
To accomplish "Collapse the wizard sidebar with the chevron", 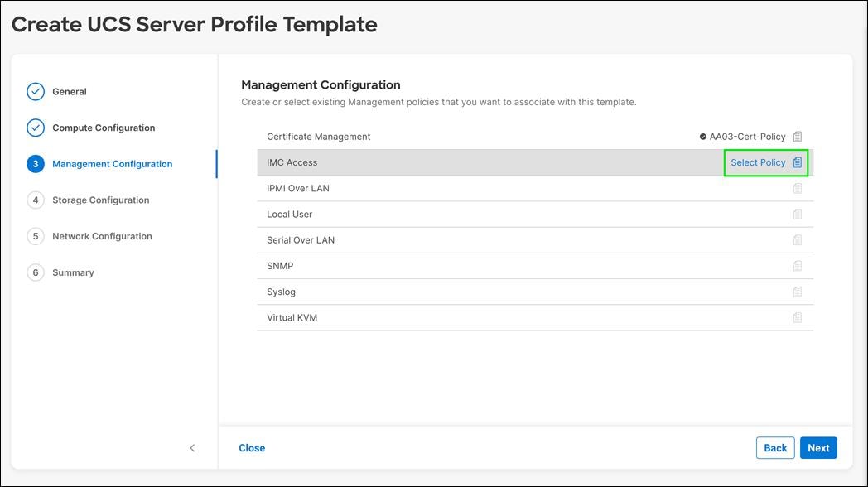I will click(192, 447).
